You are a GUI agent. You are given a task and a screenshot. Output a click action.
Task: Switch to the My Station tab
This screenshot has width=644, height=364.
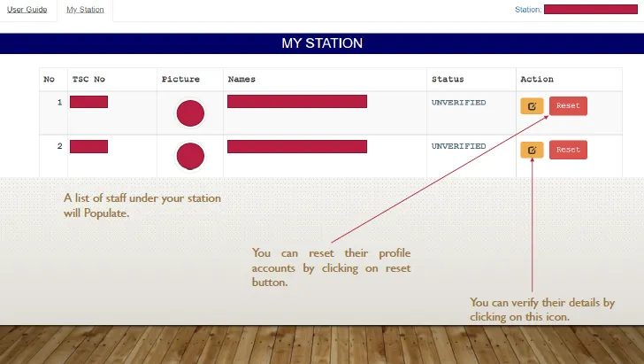pos(85,10)
